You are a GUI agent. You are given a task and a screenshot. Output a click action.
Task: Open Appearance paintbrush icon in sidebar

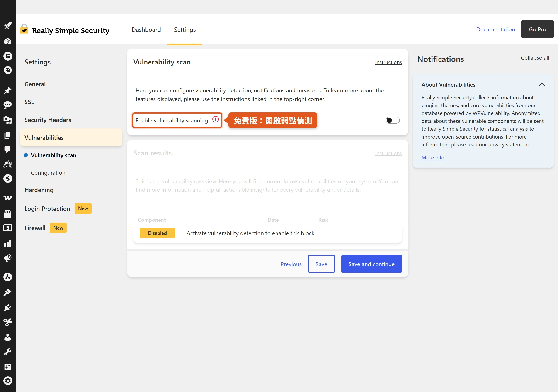click(x=8, y=292)
